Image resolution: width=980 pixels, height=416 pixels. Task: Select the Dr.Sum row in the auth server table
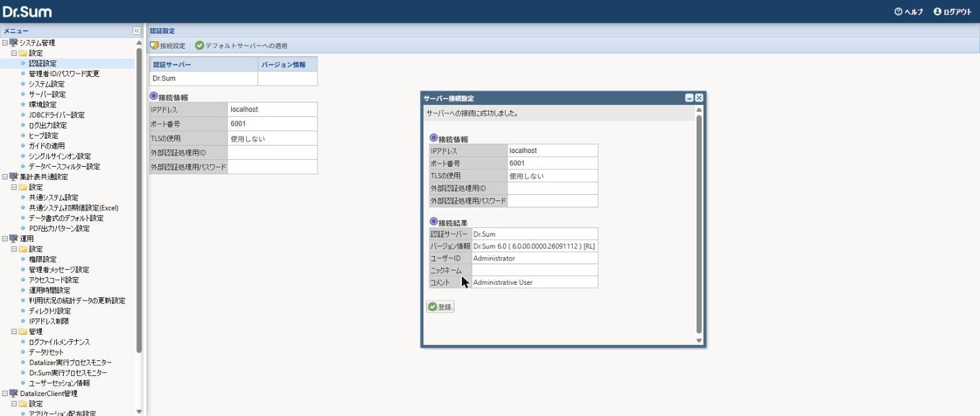234,79
